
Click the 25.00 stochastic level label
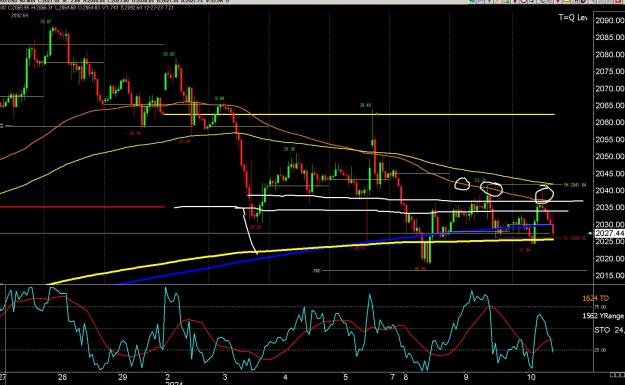point(601,350)
